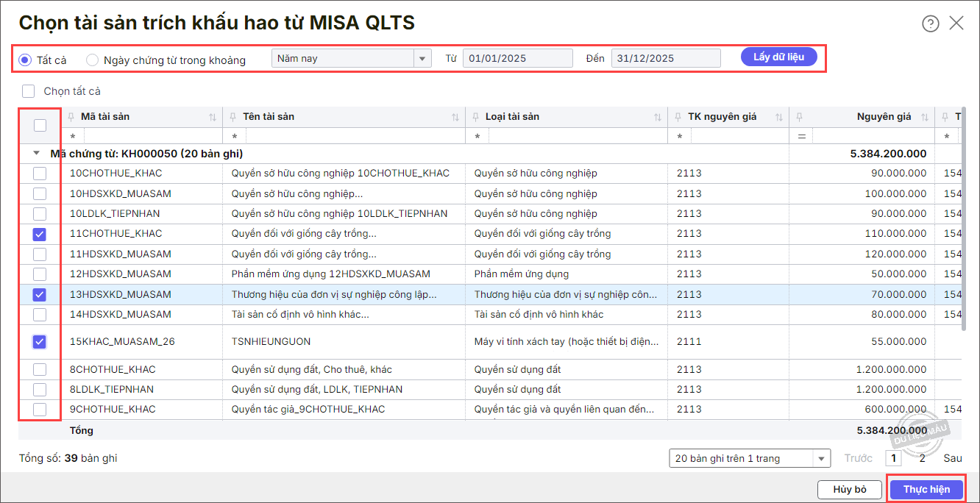Pin the Tên tài sản column
980x503 pixels.
tap(233, 117)
